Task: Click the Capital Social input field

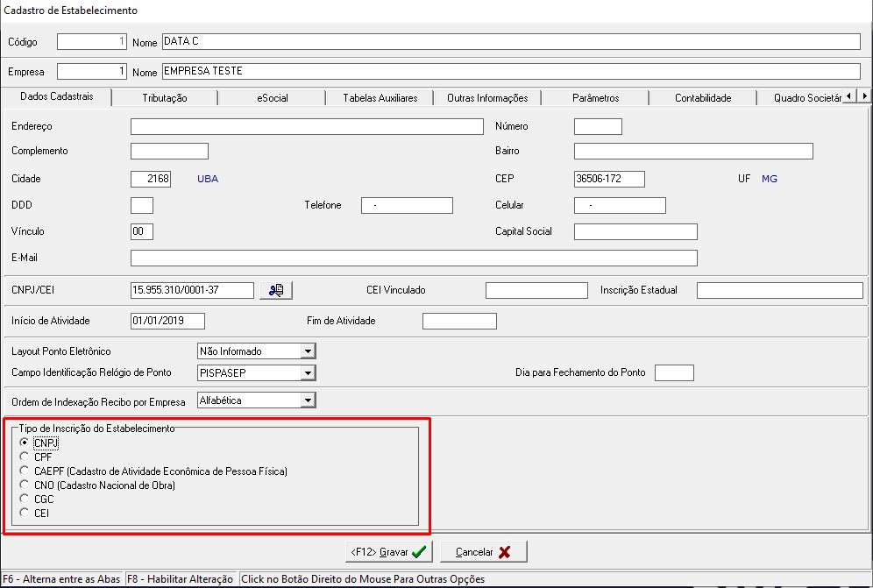Action: pyautogui.click(x=635, y=231)
